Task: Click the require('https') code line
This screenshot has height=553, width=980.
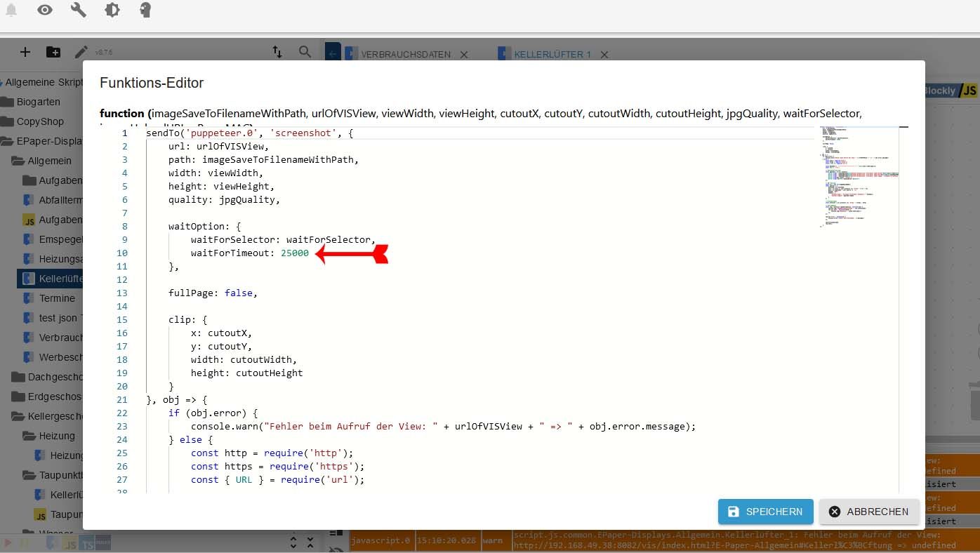Action: [278, 466]
